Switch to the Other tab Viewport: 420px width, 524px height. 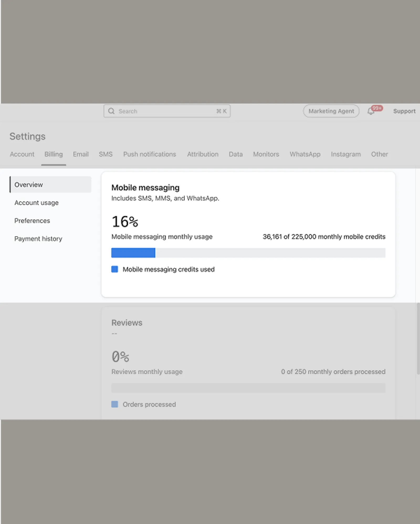[x=379, y=154]
